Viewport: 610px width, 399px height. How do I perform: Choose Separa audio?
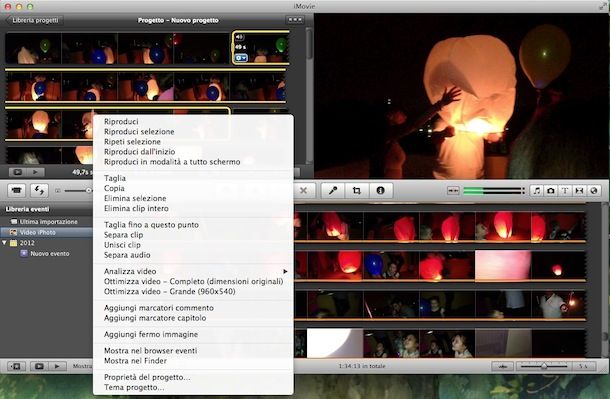(127, 256)
